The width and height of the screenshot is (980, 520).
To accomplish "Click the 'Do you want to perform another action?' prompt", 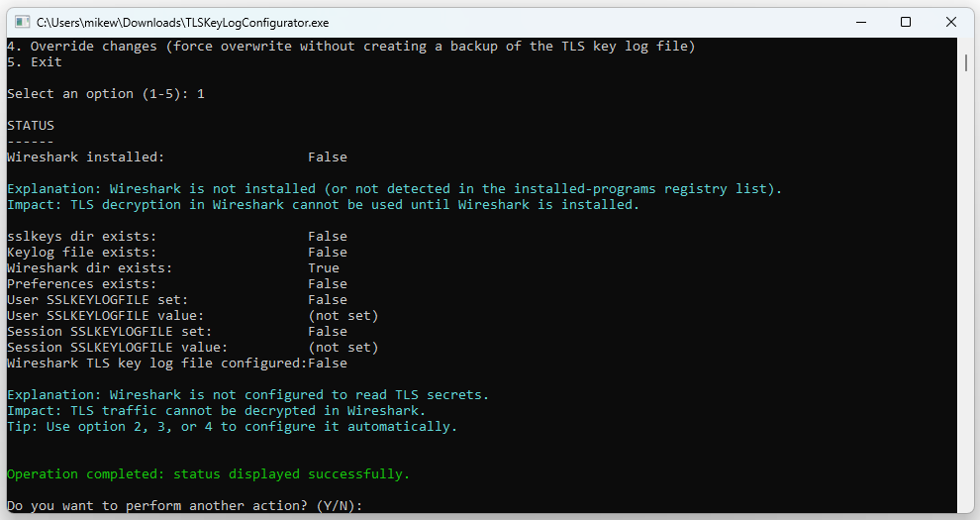I will coord(185,506).
